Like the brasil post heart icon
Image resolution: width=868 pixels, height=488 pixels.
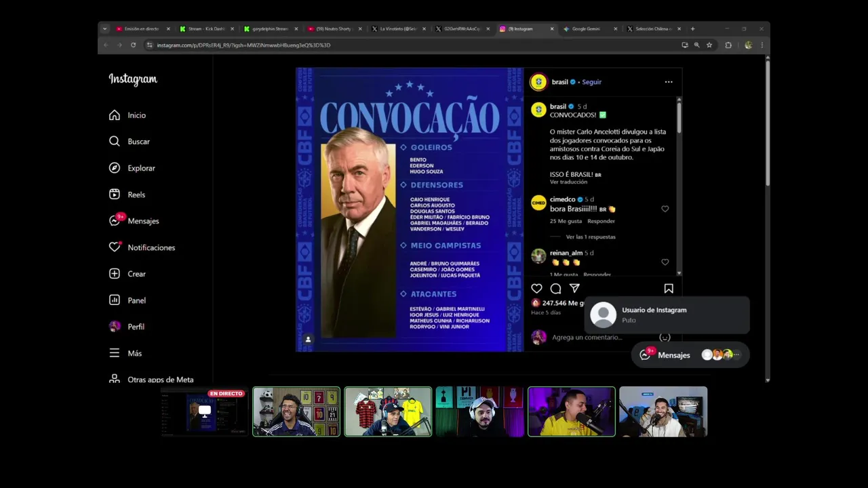(536, 289)
